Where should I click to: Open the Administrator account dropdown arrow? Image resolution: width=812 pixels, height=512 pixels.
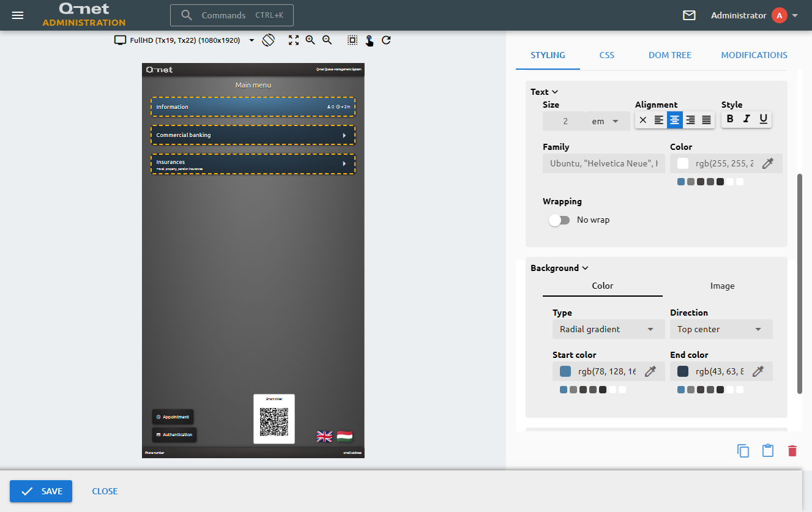pos(795,16)
